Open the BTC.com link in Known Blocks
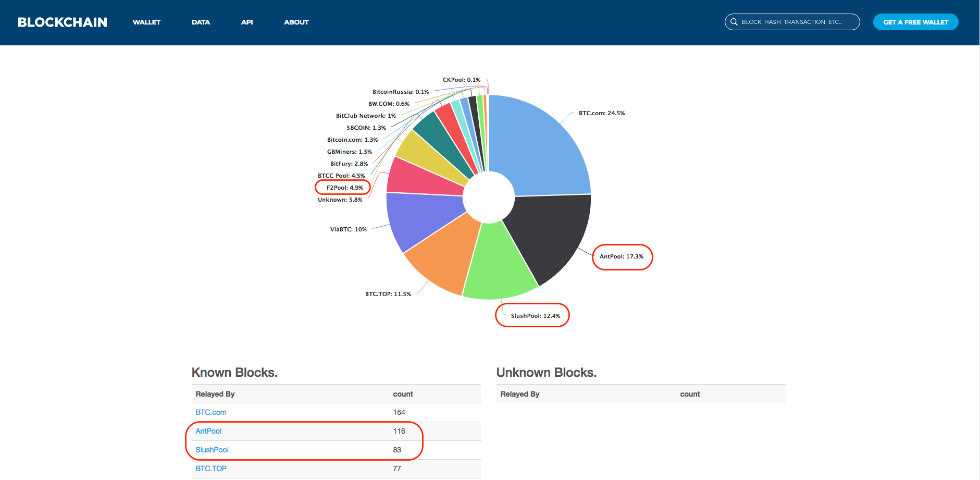 [211, 412]
